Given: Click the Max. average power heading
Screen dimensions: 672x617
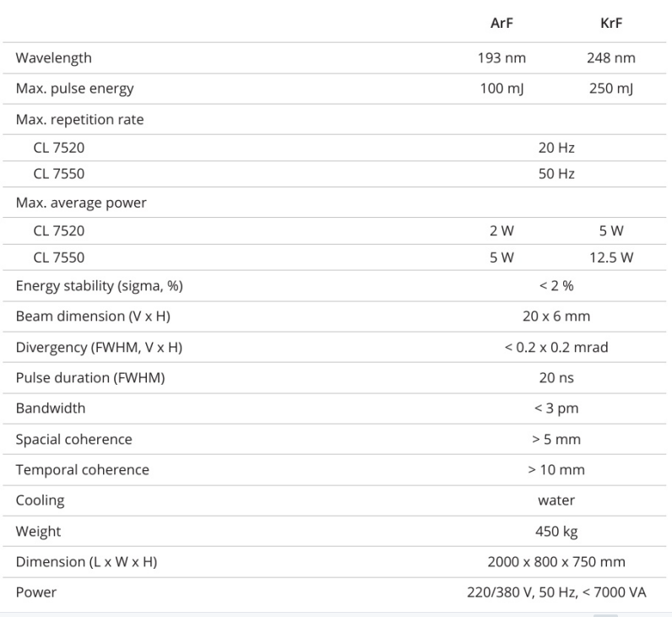Looking at the screenshot, I should (x=80, y=203).
